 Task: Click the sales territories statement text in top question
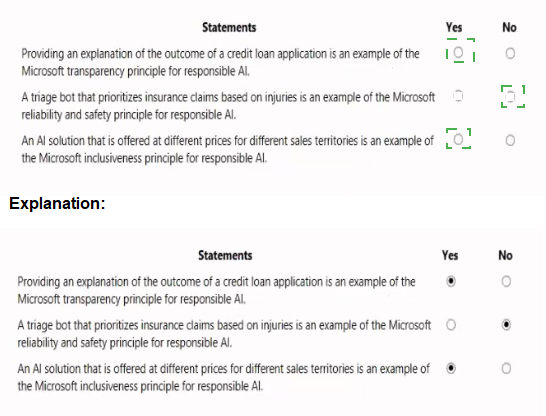[227, 149]
